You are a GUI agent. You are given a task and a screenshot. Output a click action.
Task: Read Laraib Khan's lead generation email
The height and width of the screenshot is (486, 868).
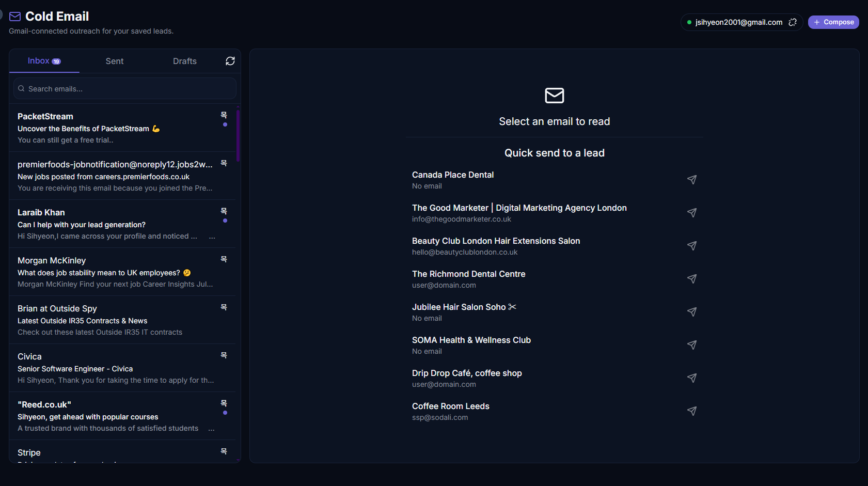click(122, 224)
